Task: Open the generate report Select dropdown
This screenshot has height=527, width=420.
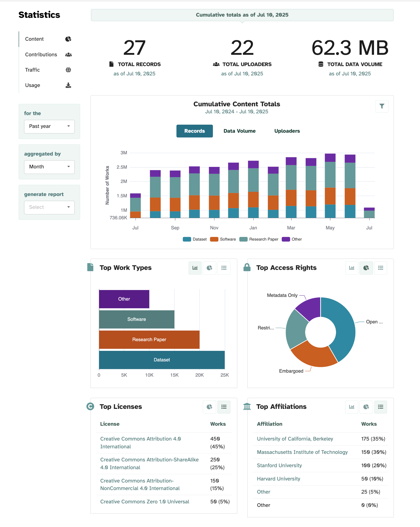Action: [49, 207]
